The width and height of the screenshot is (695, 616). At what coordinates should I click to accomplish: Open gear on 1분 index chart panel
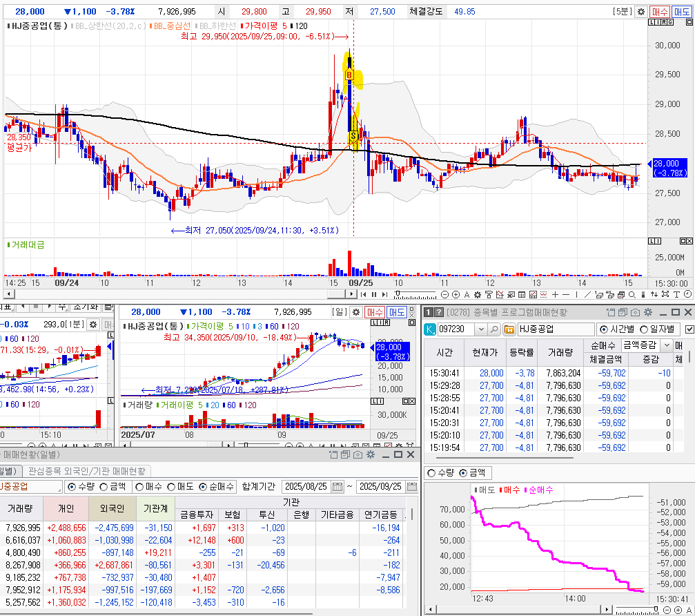93,325
